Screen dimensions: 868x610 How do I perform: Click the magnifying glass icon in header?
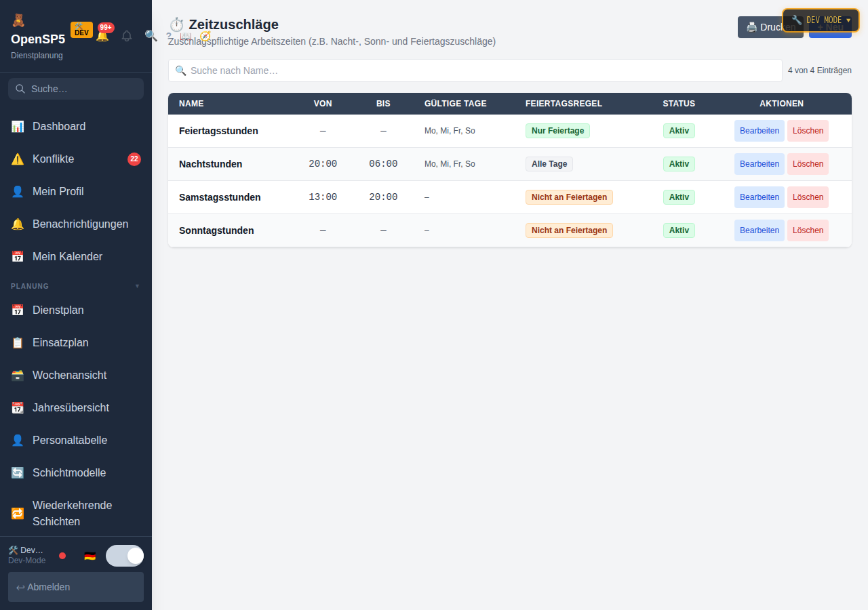(151, 36)
